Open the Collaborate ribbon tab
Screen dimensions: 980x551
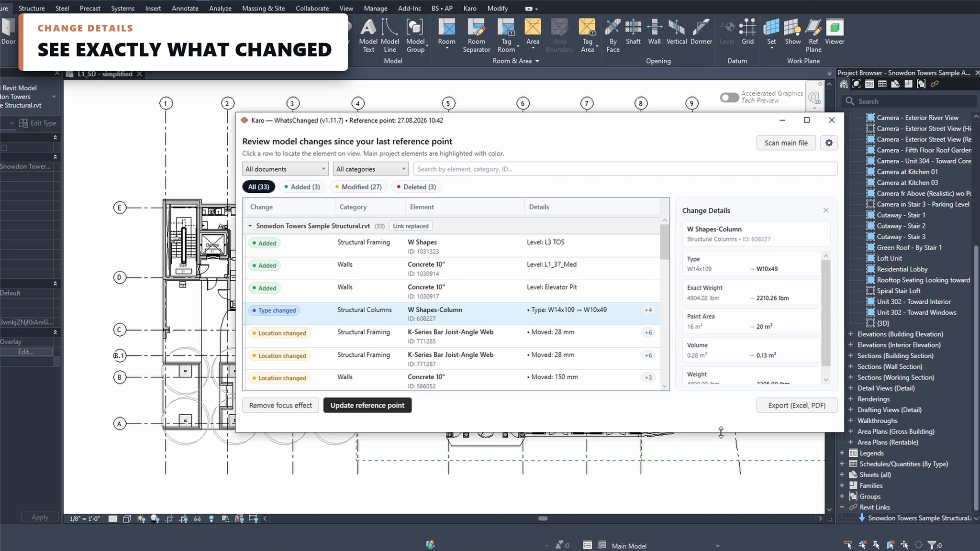312,8
